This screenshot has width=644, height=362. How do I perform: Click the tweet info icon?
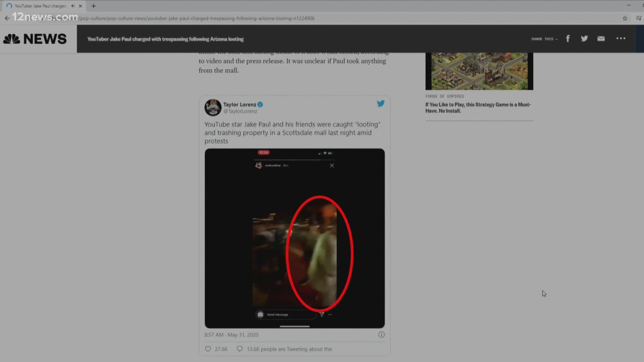pos(381,335)
